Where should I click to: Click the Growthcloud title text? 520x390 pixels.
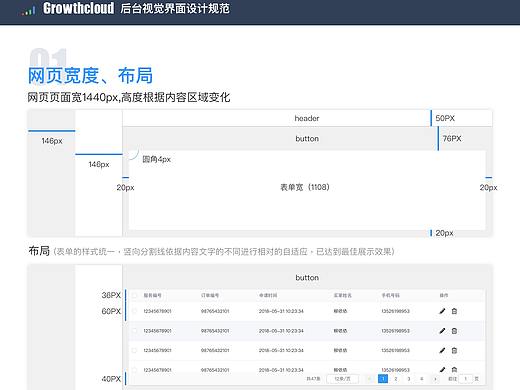(x=78, y=8)
